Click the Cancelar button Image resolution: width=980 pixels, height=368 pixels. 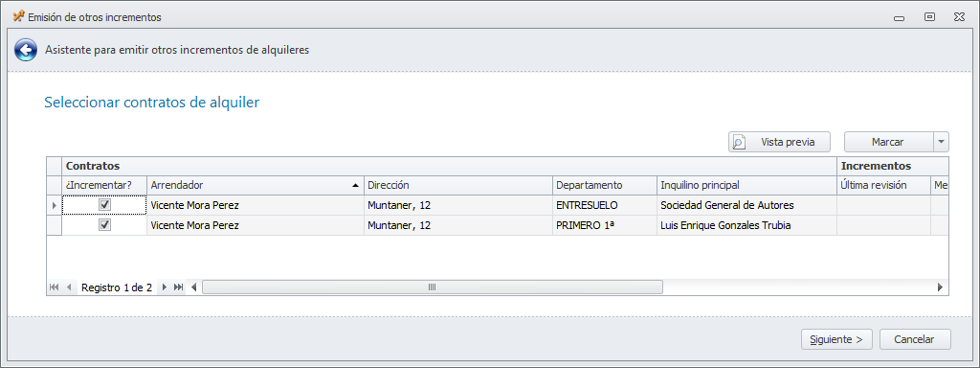point(915,339)
